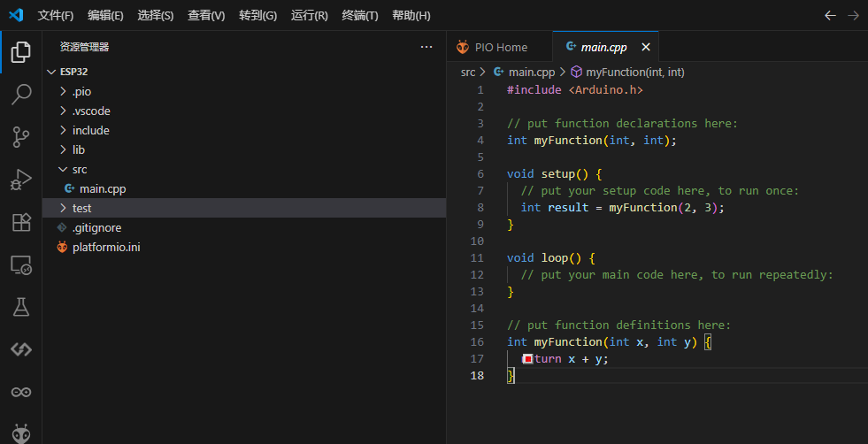Collapse the src folder
Screen dimensions: 868x444
[80, 169]
